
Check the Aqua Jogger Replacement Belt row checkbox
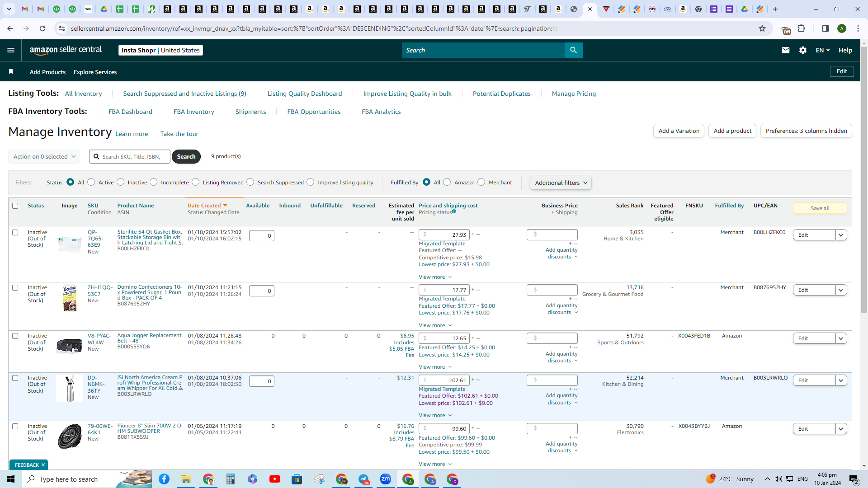[x=15, y=336]
